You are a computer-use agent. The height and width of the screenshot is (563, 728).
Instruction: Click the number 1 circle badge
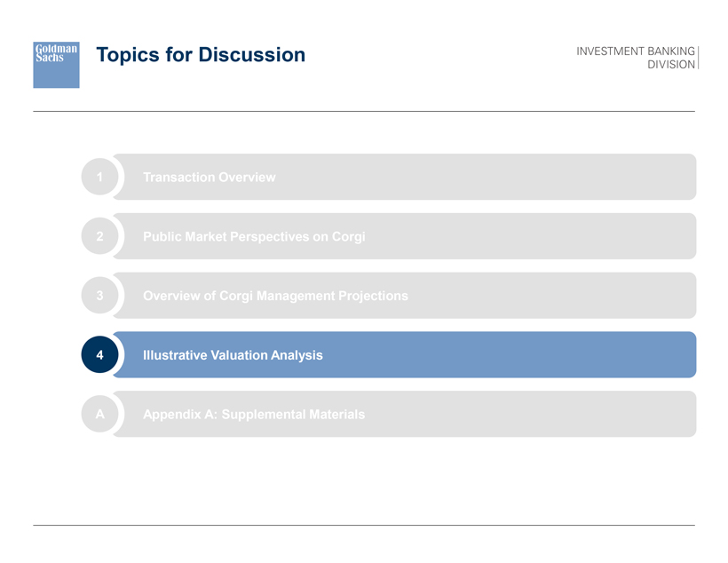pyautogui.click(x=100, y=177)
